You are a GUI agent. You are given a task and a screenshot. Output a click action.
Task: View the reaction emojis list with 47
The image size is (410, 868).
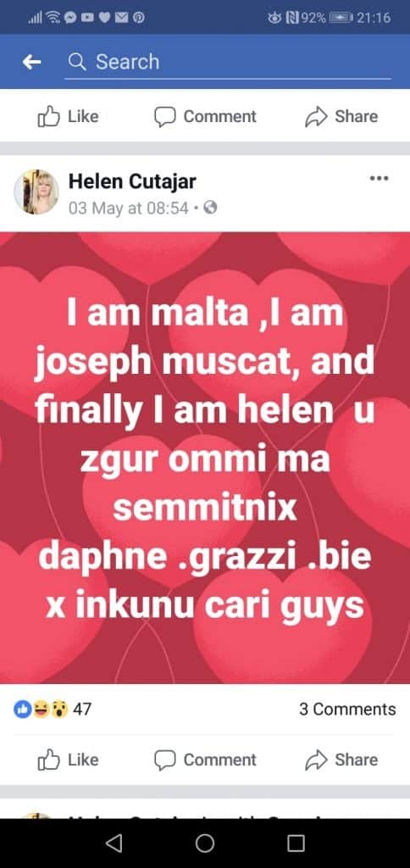(53, 709)
